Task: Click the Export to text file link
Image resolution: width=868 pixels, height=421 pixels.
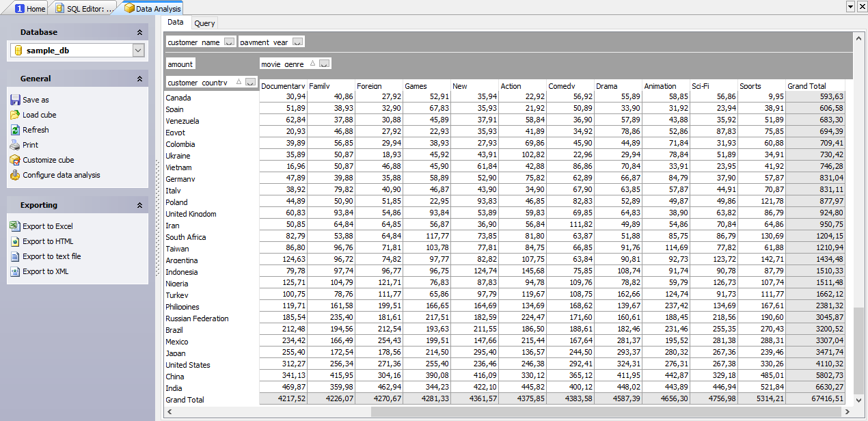Action: tap(51, 256)
